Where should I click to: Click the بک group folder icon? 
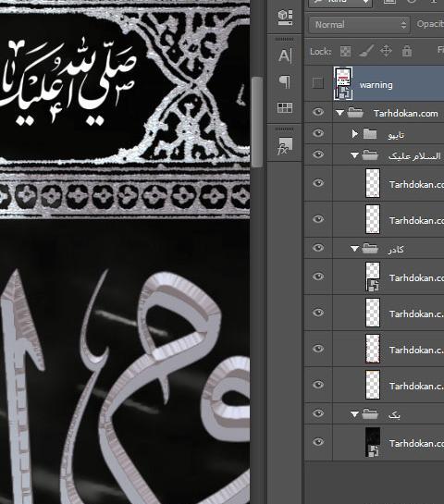370,414
